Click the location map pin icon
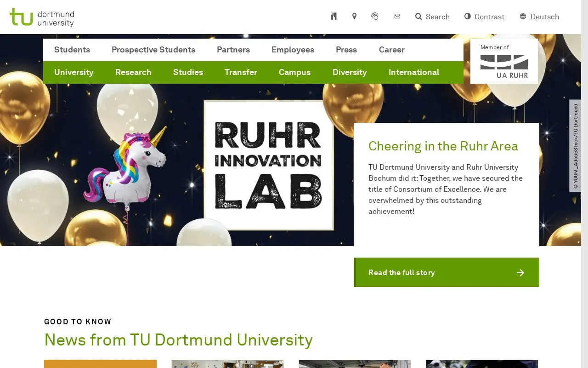588x368 pixels. tap(354, 17)
